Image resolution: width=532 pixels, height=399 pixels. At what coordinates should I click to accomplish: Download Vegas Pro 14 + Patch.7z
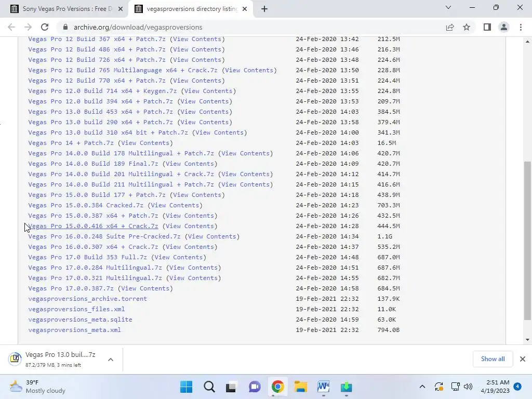(x=71, y=143)
